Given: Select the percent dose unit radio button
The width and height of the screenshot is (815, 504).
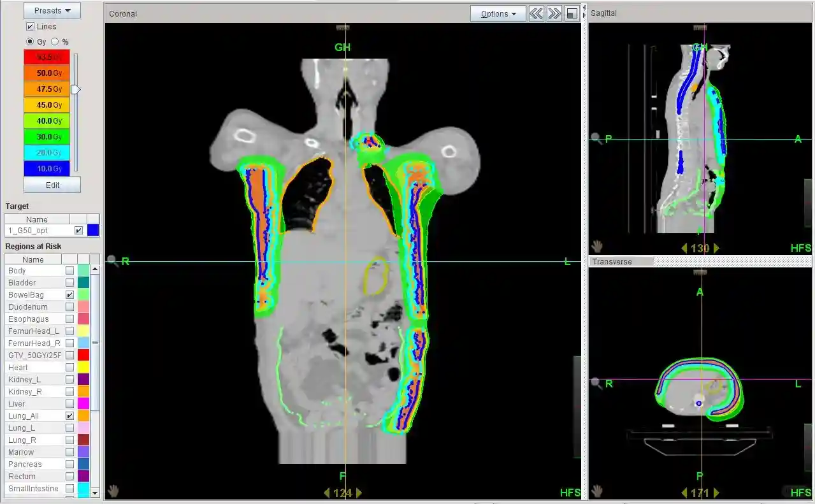Looking at the screenshot, I should [55, 42].
